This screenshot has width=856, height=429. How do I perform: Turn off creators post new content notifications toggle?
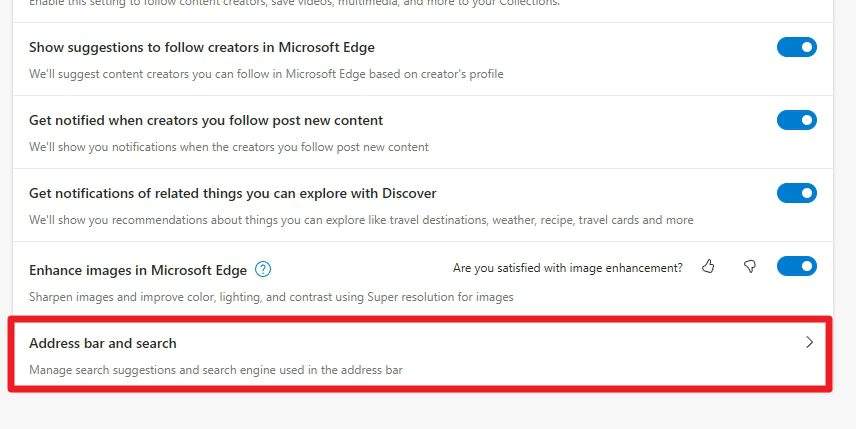(796, 120)
